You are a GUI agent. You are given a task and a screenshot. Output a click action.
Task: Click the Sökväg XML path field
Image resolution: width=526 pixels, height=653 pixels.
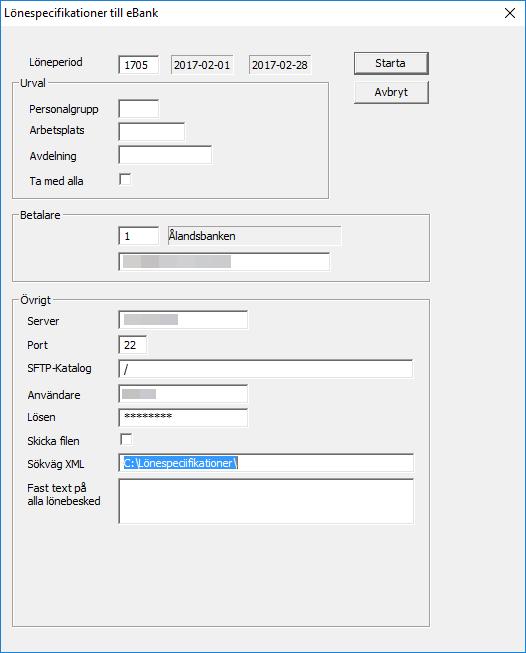(266, 463)
